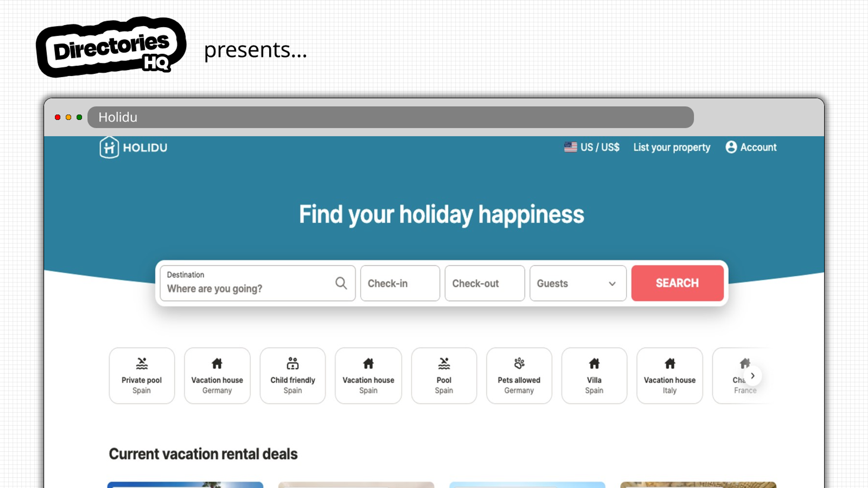Screen dimensions: 868x488
Task: Open the Check-out date field
Action: pyautogui.click(x=484, y=283)
